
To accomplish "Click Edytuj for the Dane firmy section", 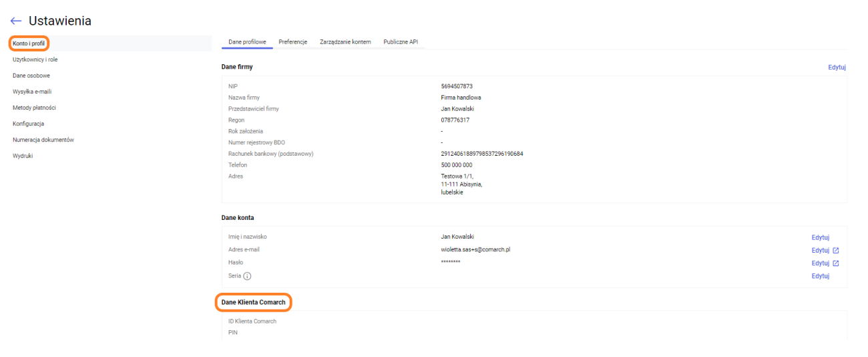I will pyautogui.click(x=837, y=68).
